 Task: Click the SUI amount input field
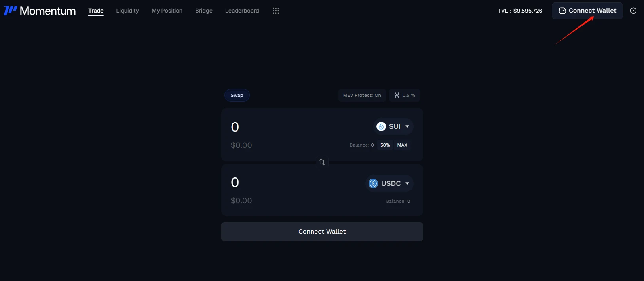pos(277,127)
